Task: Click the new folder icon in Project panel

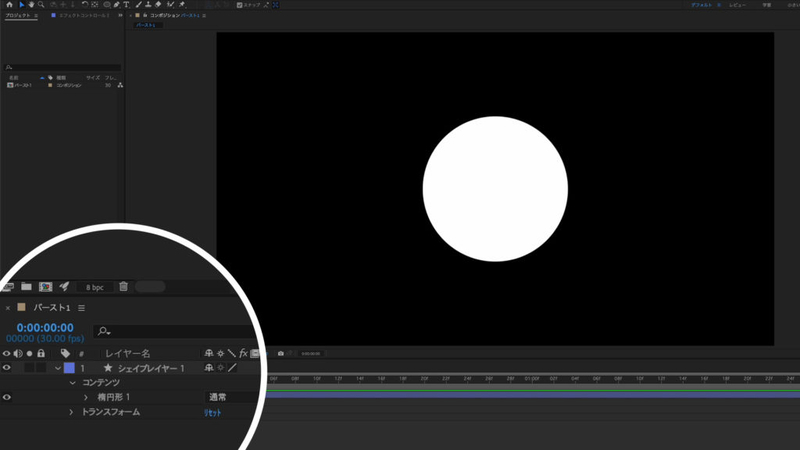Action: click(x=26, y=287)
